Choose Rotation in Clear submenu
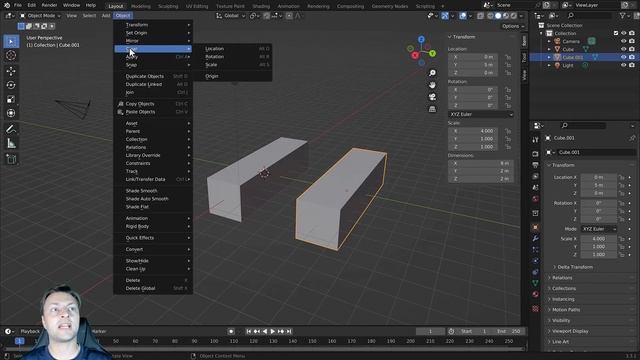 pyautogui.click(x=232, y=57)
